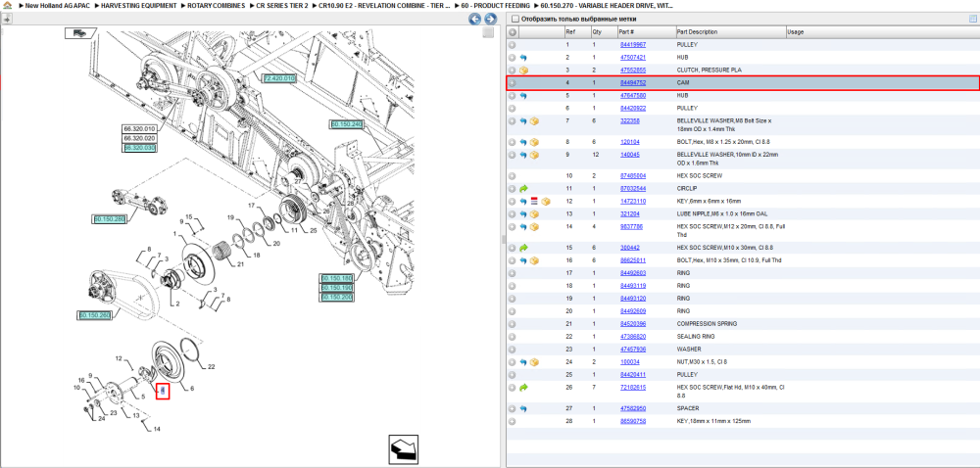
Task: Open CR10.90 E2 - REVELATION COMBINE breadcrumb
Action: tap(384, 5)
